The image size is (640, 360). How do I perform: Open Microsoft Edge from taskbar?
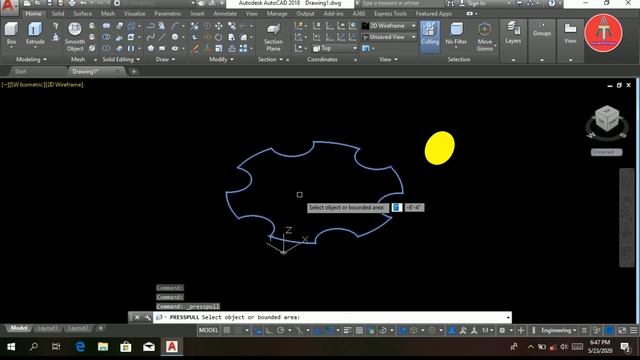pos(80,347)
